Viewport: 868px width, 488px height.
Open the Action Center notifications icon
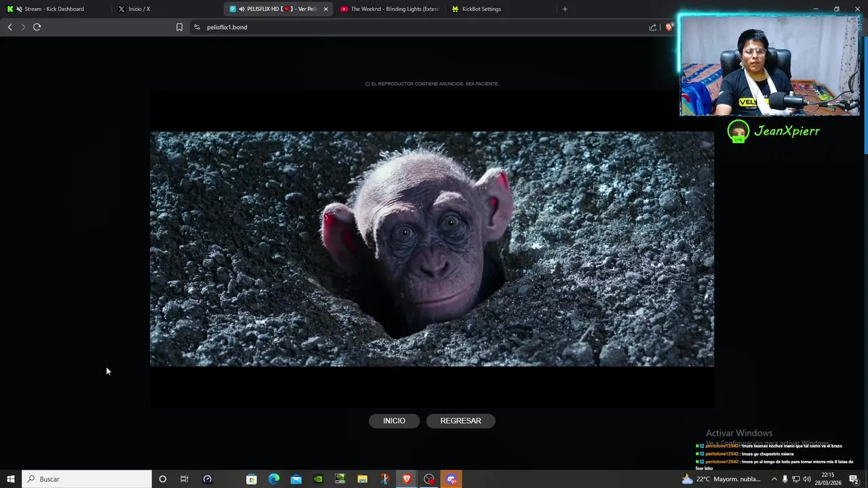[854, 479]
